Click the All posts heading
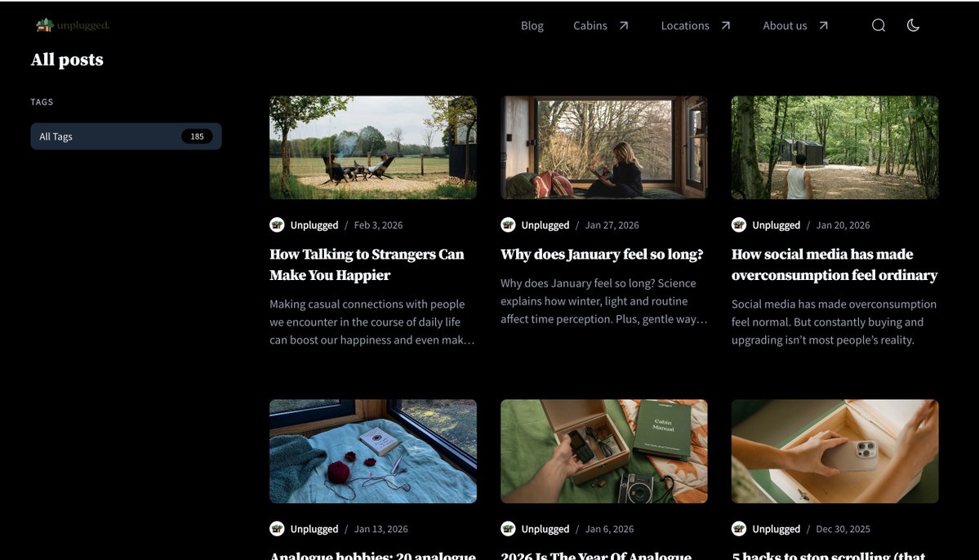 (67, 60)
